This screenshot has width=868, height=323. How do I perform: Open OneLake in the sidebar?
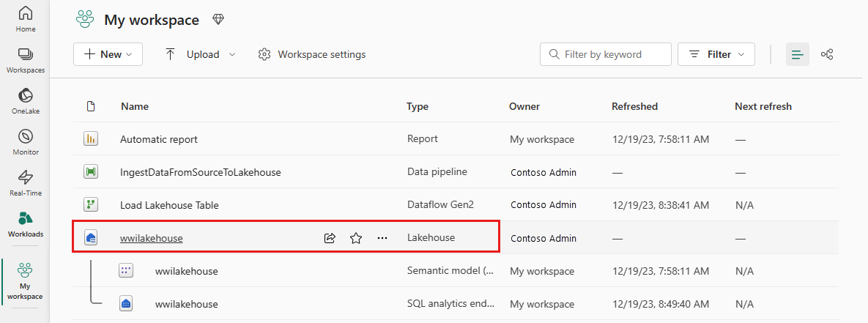pyautogui.click(x=26, y=102)
